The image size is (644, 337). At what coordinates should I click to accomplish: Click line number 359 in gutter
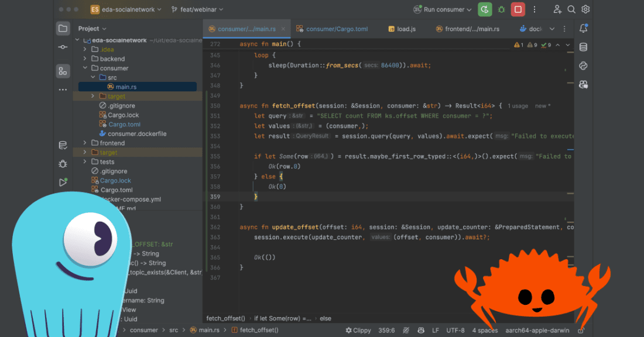pos(215,197)
